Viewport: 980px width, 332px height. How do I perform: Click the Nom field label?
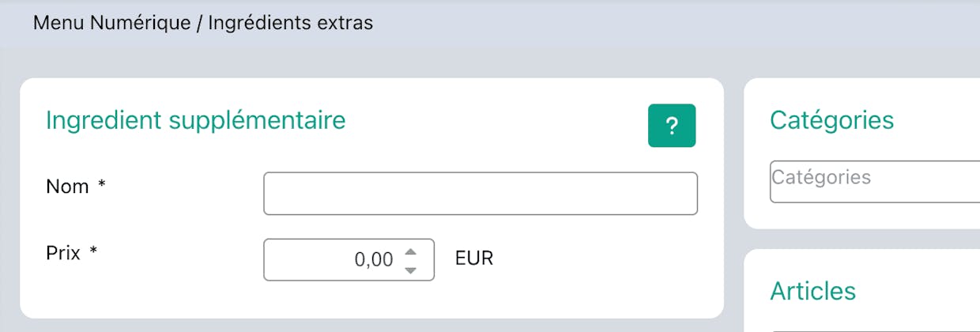tap(67, 187)
